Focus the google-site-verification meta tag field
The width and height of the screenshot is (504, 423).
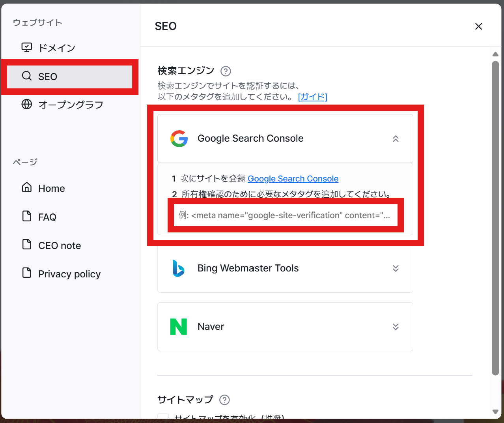coord(286,215)
